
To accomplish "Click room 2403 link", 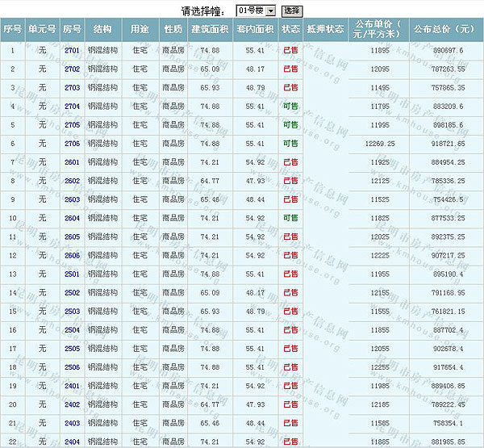I will click(73, 422).
